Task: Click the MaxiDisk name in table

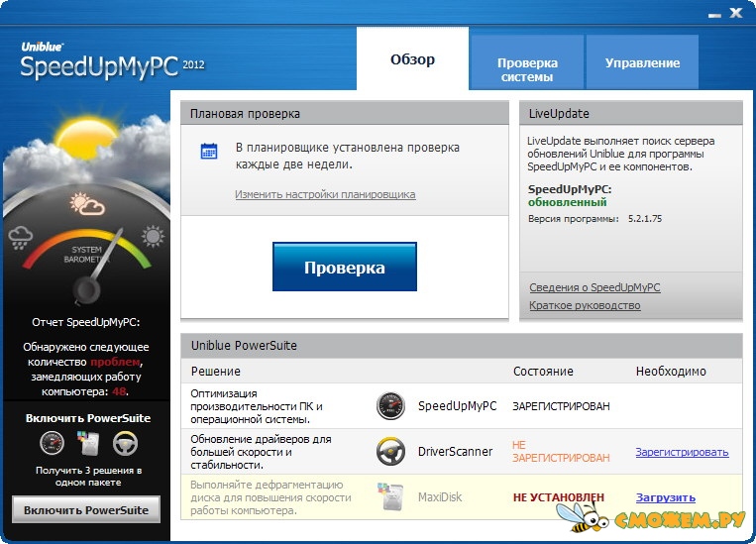Action: pyautogui.click(x=440, y=496)
